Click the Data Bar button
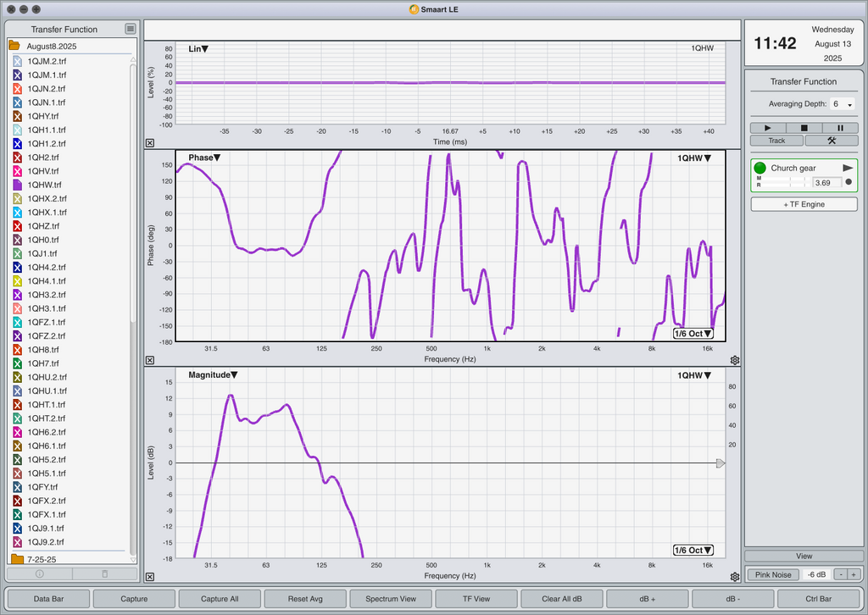Screen dimensions: 868x615 (48, 598)
